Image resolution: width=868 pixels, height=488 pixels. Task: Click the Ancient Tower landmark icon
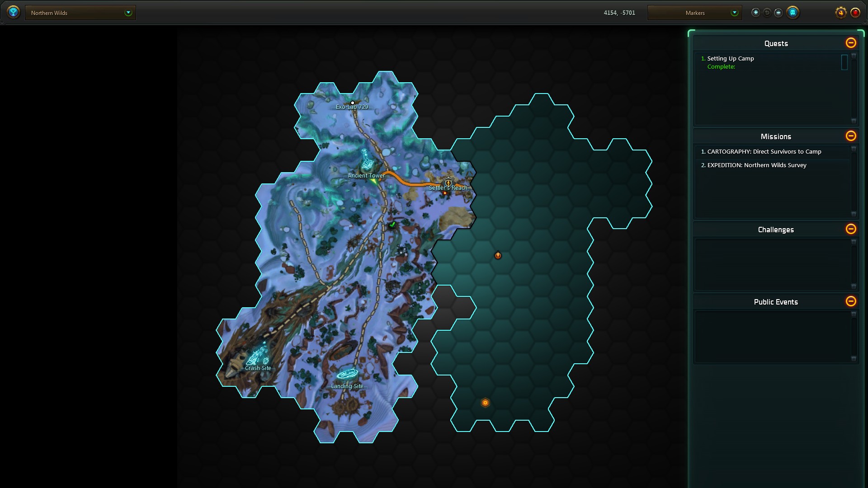point(366,160)
